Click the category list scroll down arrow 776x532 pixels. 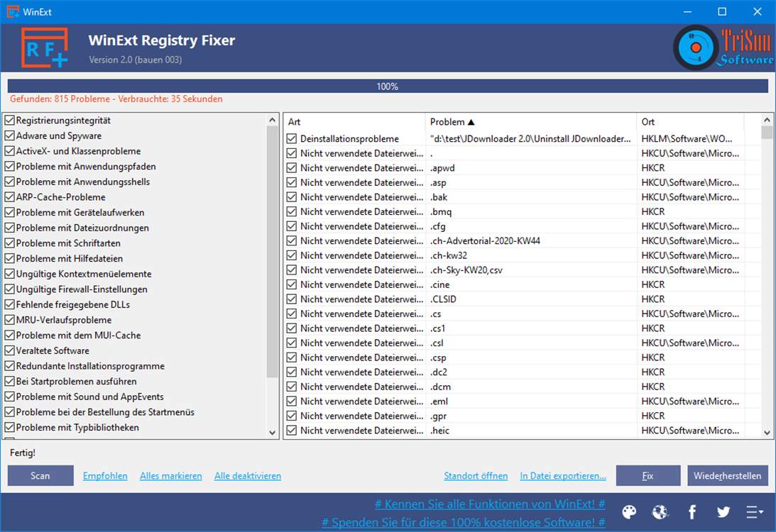click(272, 432)
